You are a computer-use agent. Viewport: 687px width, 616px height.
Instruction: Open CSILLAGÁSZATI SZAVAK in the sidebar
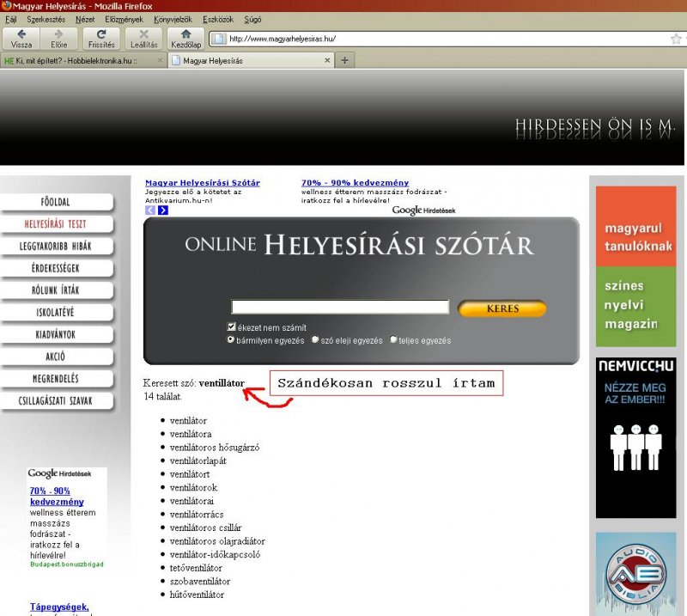coord(56,400)
